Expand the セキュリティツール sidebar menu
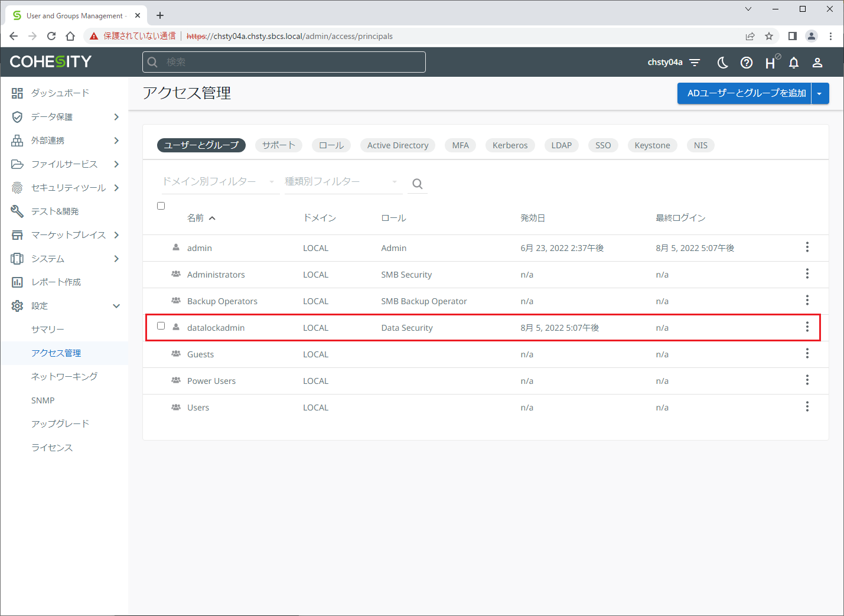The width and height of the screenshot is (844, 616). (x=116, y=188)
